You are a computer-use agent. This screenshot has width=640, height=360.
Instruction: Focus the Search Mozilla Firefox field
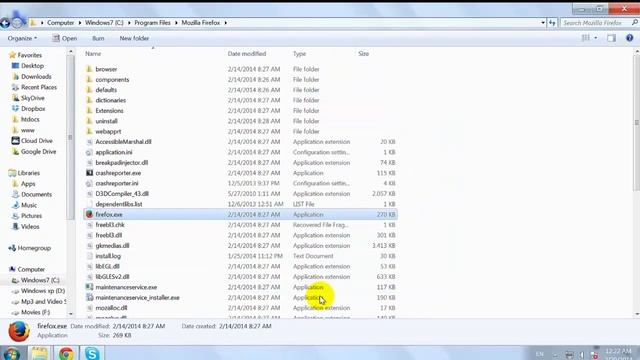[x=599, y=23]
